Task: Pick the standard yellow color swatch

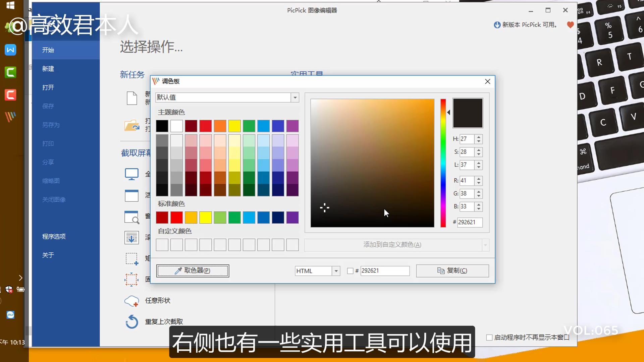Action: click(206, 218)
